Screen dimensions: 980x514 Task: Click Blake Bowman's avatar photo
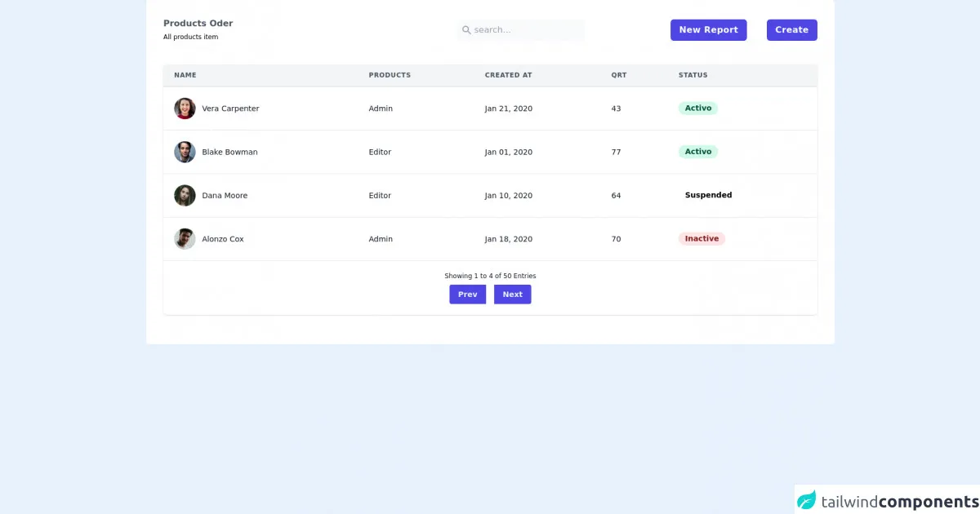[x=185, y=152]
